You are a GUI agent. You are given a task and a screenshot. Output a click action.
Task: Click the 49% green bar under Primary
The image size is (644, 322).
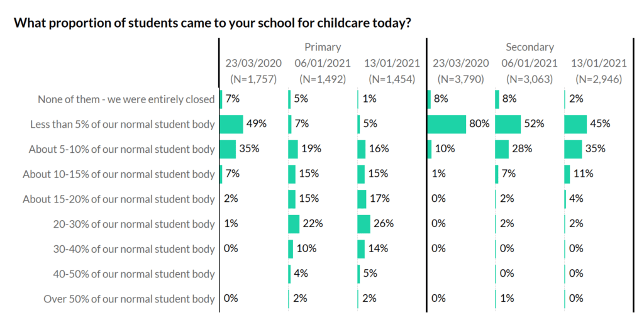click(x=231, y=124)
